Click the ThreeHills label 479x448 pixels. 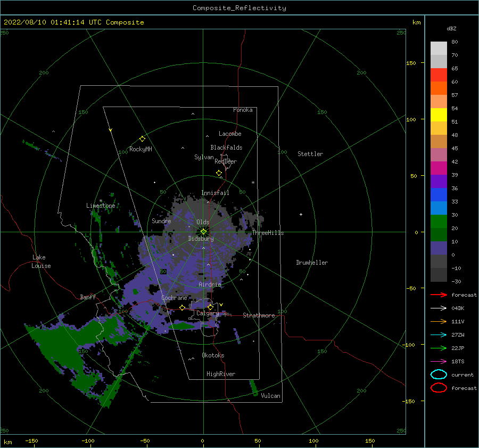coord(268,233)
